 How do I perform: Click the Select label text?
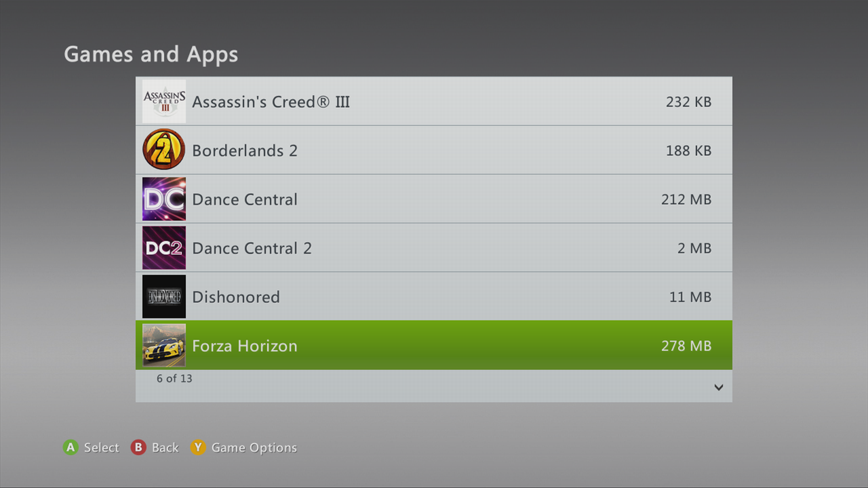[x=102, y=447]
